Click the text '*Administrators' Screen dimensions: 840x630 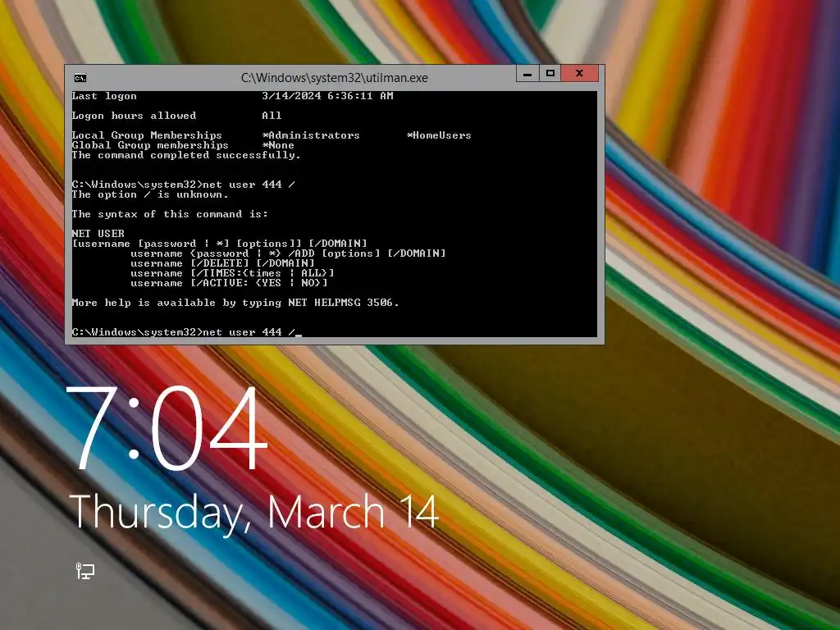[311, 135]
